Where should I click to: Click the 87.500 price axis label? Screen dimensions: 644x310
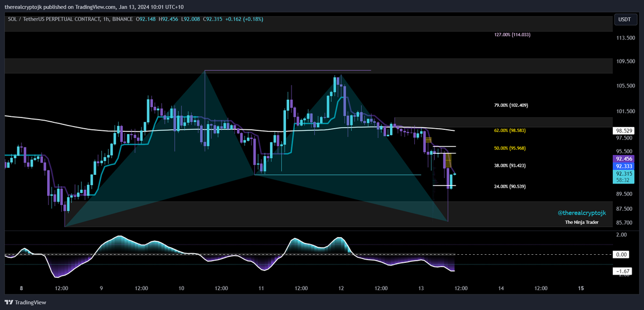(625, 209)
